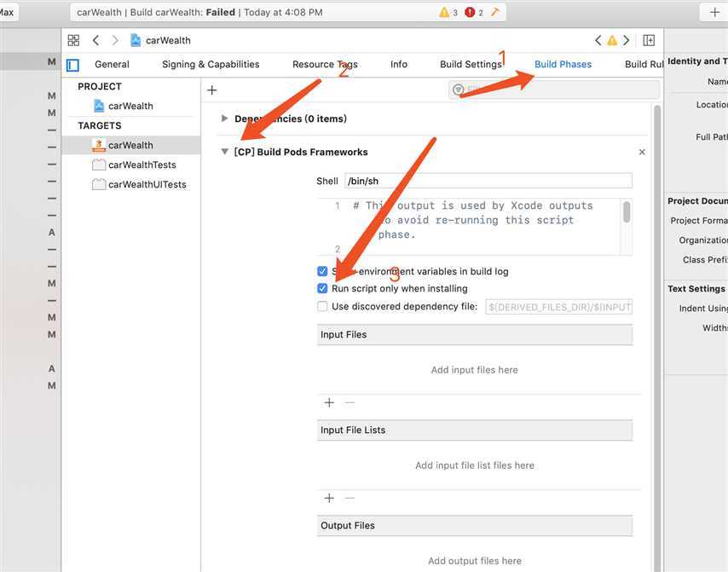Click 'Add input files here' placeholder text

click(x=475, y=370)
